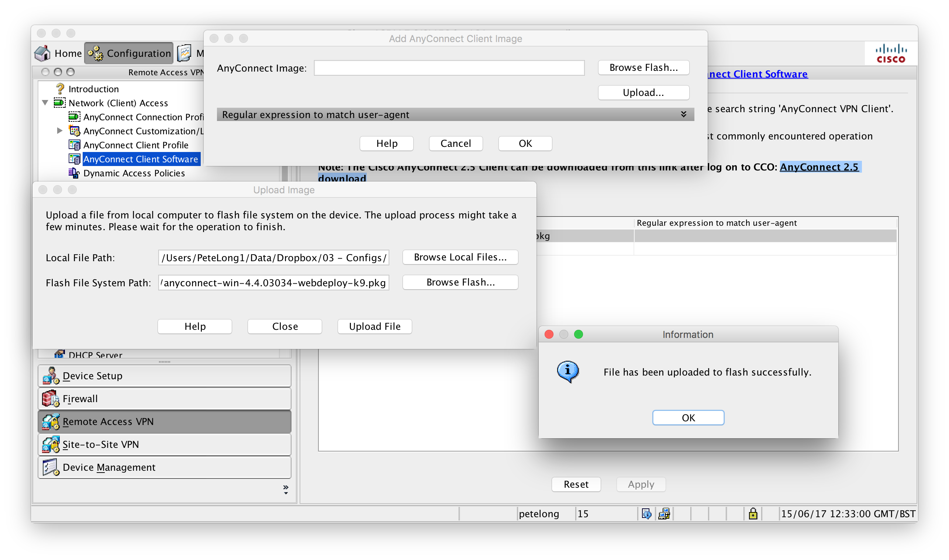Click the status bar padlock icon
The height and width of the screenshot is (560, 949).
(753, 514)
